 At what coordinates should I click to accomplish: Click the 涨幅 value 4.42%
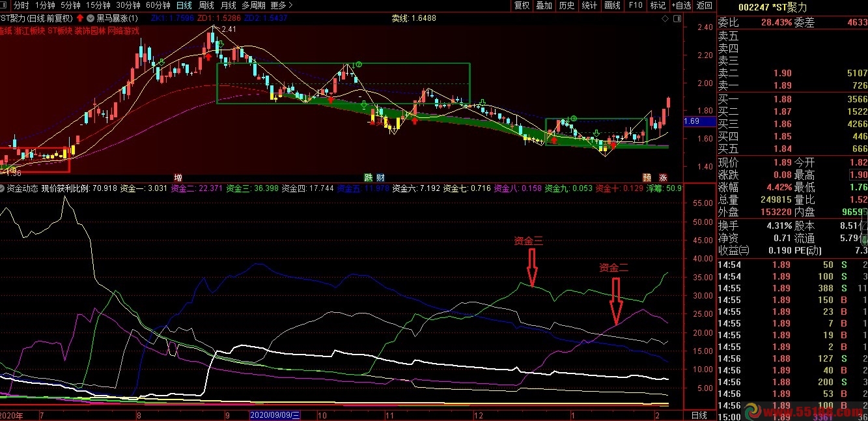[779, 188]
